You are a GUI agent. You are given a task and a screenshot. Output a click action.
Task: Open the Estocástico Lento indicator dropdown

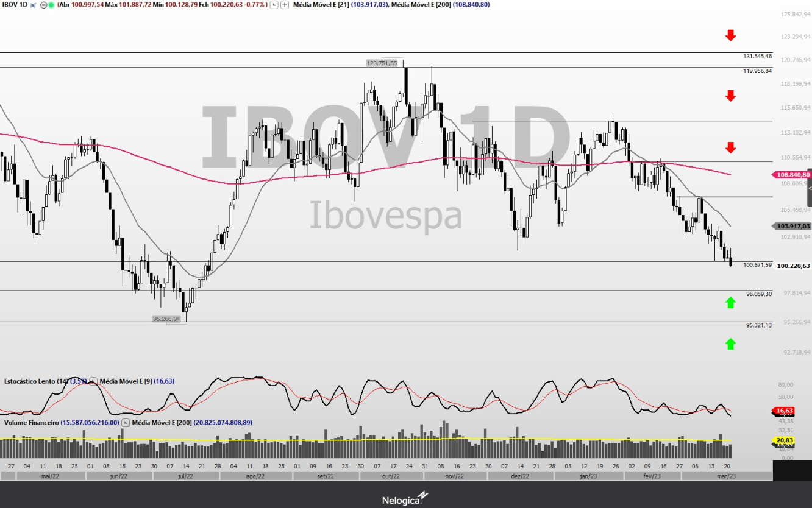tap(93, 381)
